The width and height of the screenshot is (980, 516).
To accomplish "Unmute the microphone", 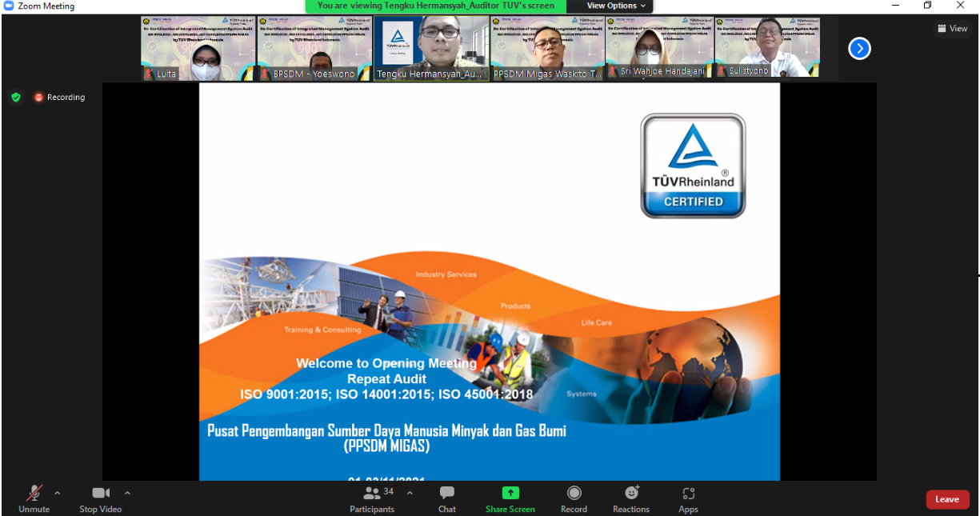I will (x=34, y=499).
